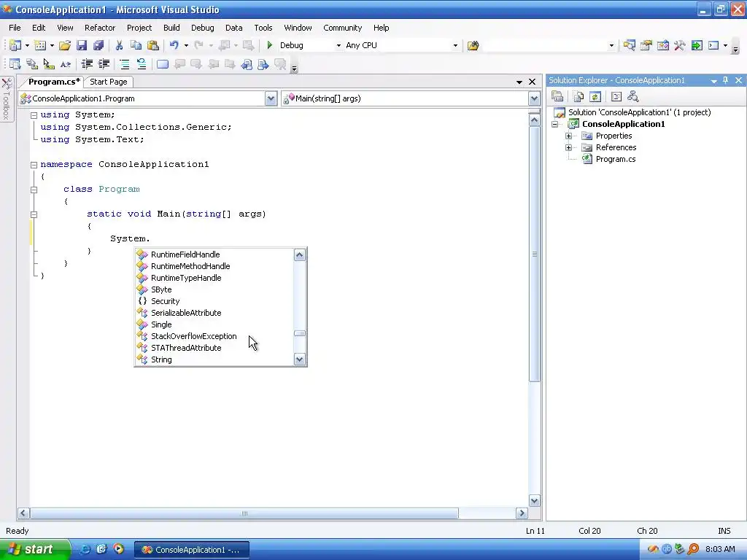The image size is (747, 560).
Task: Click the Display Object Member List icon
Action: (15, 64)
